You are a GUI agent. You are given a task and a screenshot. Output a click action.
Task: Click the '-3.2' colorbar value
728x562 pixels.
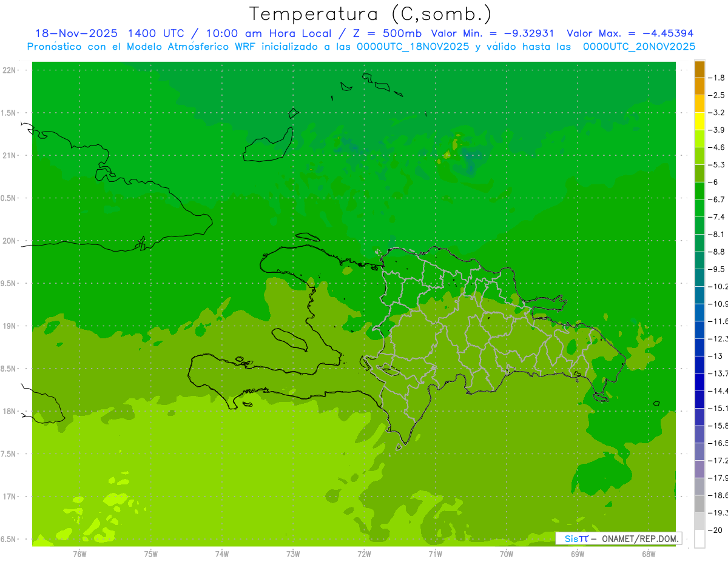[x=716, y=113]
